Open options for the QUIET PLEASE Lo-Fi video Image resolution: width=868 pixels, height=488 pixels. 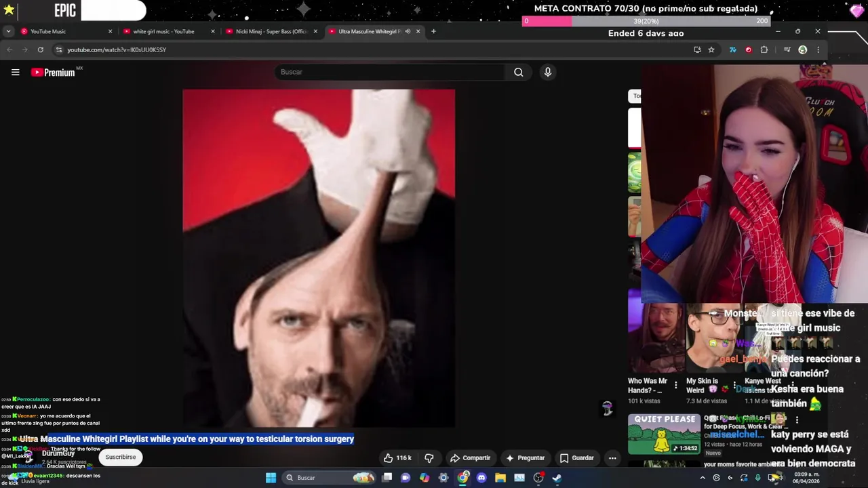pos(797,420)
